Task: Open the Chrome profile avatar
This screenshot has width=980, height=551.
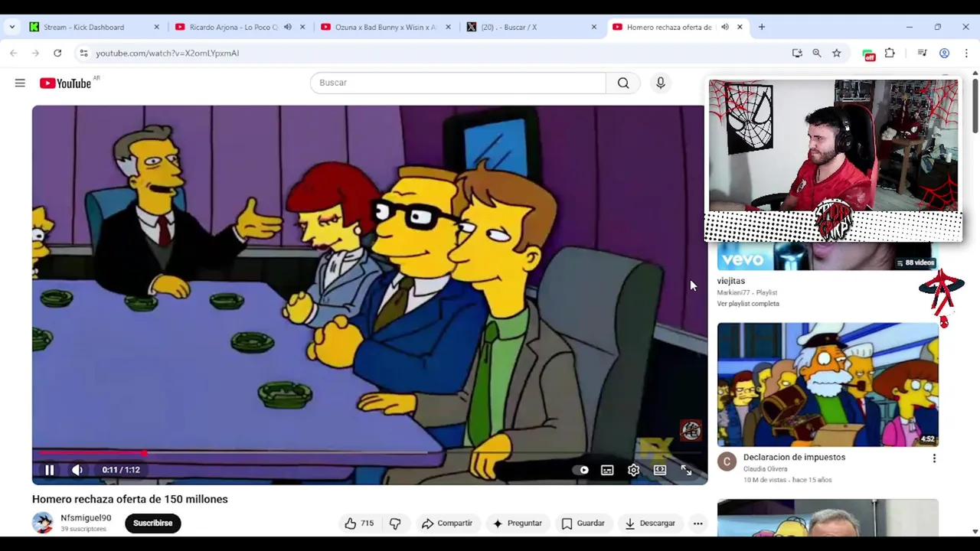Action: pyautogui.click(x=944, y=53)
